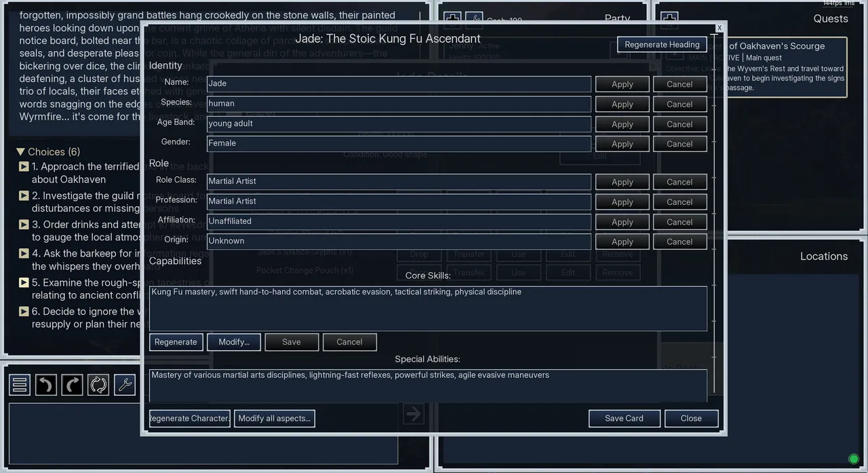Apply the Origin change

click(x=622, y=242)
